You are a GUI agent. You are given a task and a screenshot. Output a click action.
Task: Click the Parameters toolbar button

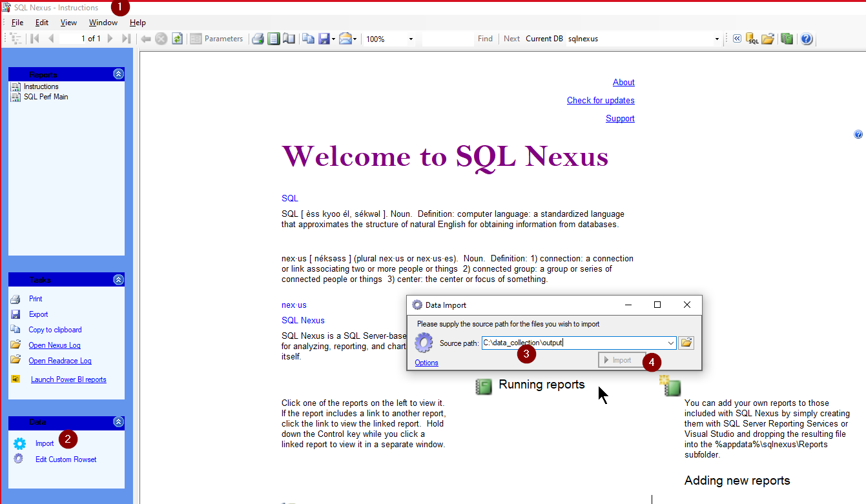(217, 39)
